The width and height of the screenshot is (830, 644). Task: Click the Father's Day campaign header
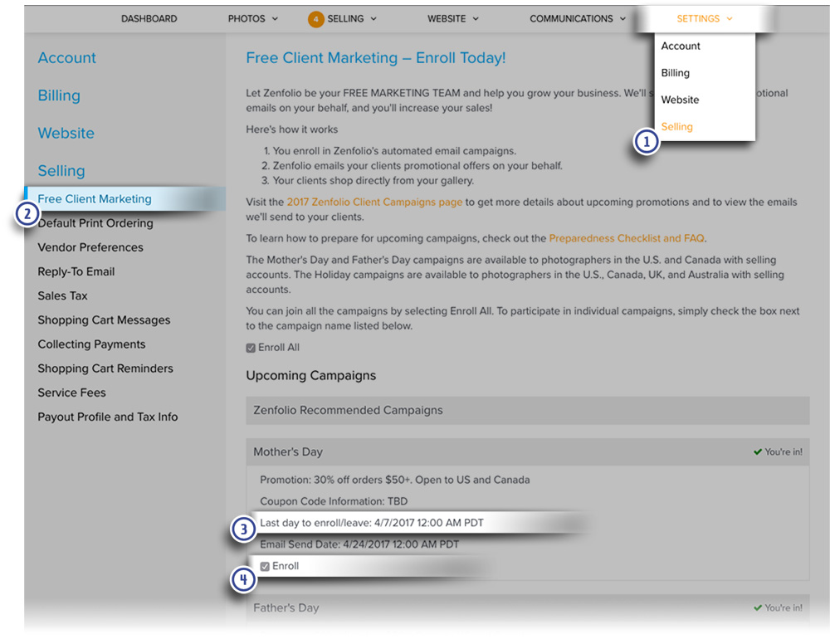(x=527, y=608)
